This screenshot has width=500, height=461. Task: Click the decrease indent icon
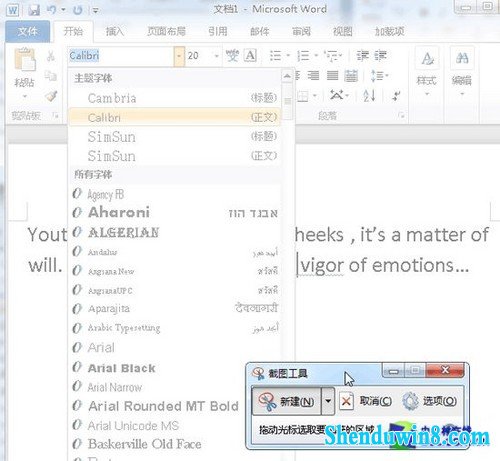coord(362,56)
